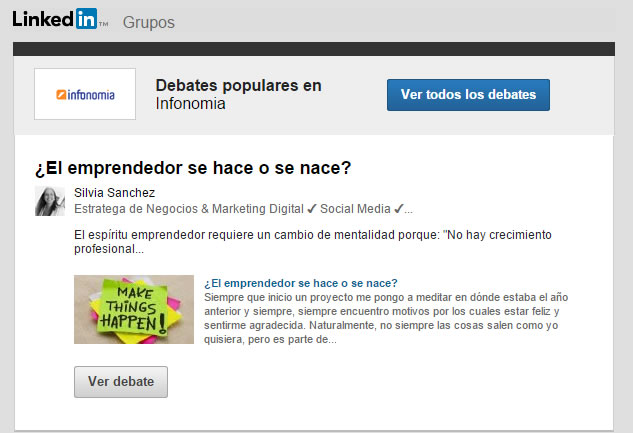View Silvia Sanchez's profile photo
633x433 pixels.
coord(50,201)
